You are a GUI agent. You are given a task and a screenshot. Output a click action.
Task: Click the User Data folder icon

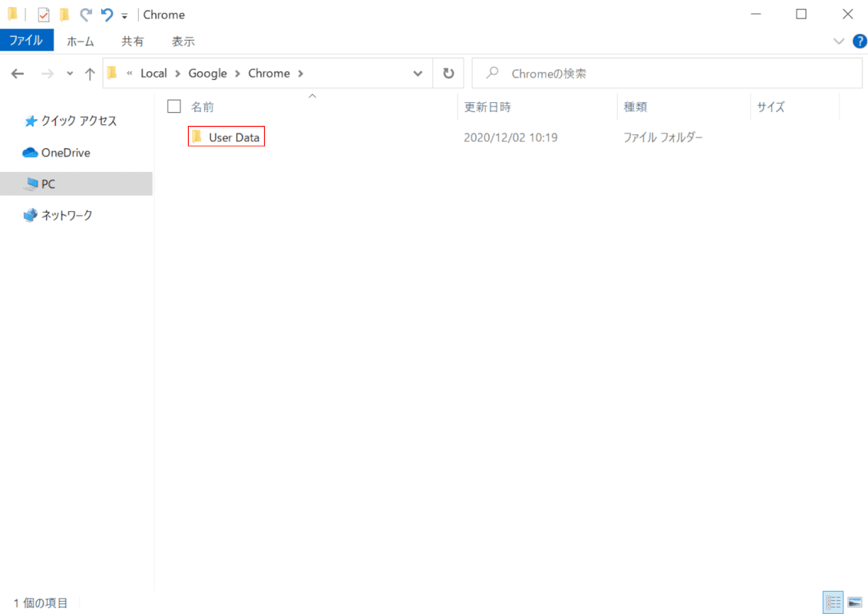pyautogui.click(x=197, y=136)
